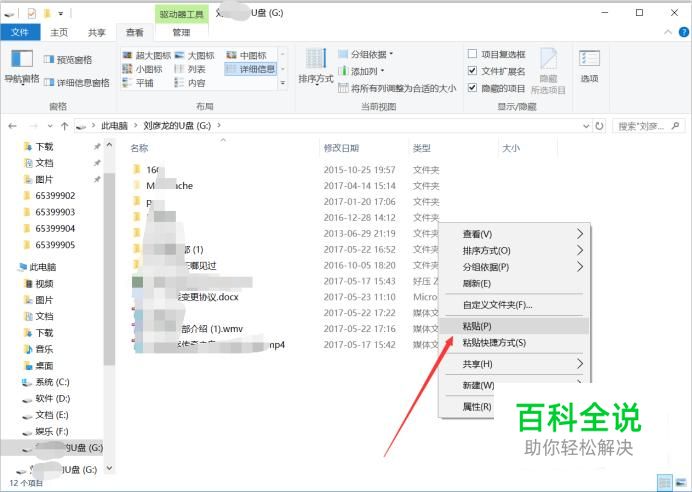Click 隐藏所选项目 button

pyautogui.click(x=548, y=71)
